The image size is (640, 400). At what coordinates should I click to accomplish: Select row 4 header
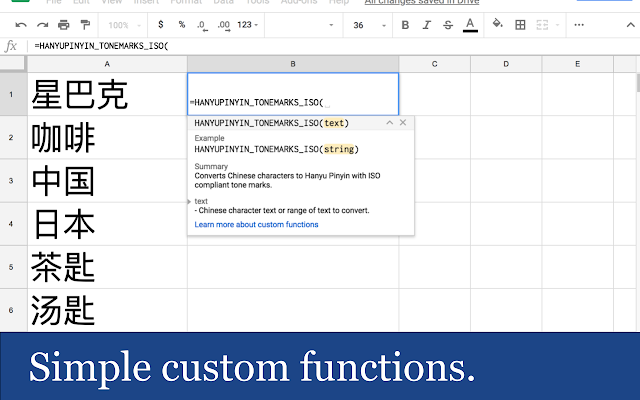[x=11, y=224]
